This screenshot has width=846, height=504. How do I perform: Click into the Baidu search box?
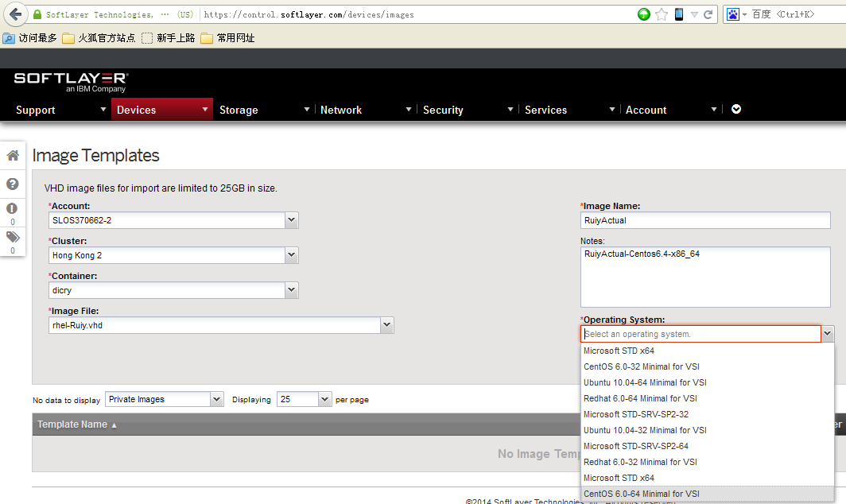click(x=797, y=14)
